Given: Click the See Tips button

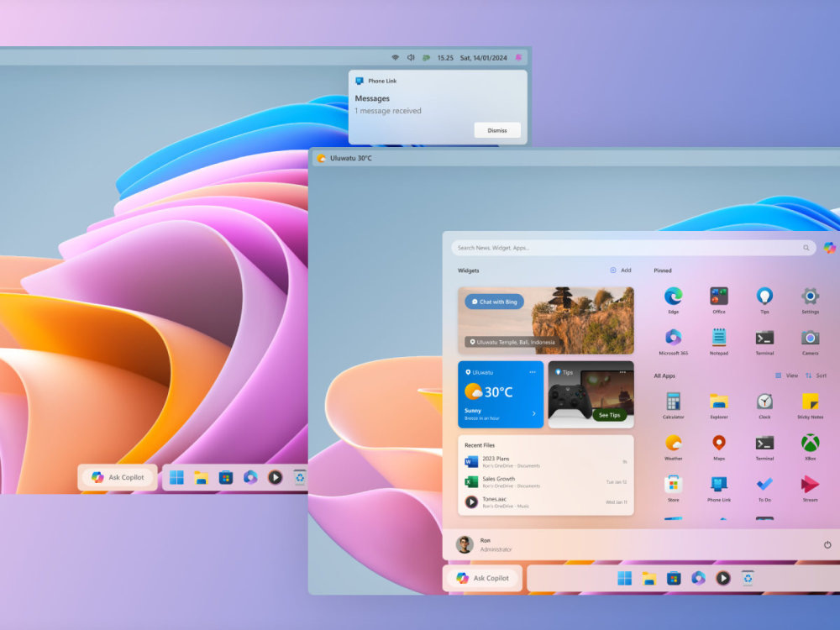Looking at the screenshot, I should [x=609, y=415].
